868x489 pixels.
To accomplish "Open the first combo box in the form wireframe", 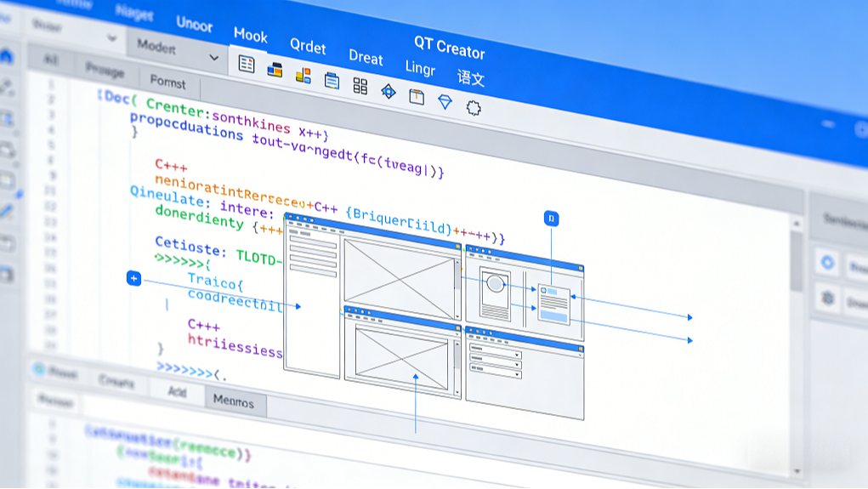I will (495, 350).
